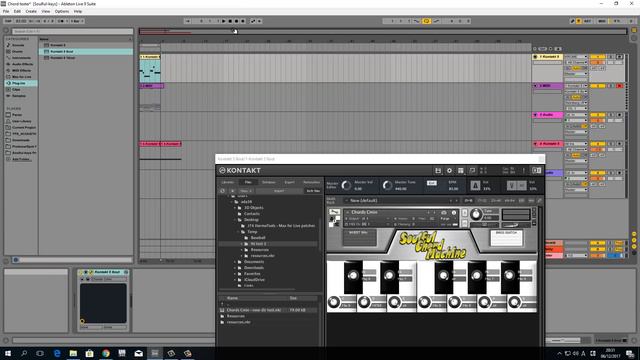Disarm record button on 2 MIDI track
The height and width of the screenshot is (360, 640).
[x=620, y=86]
